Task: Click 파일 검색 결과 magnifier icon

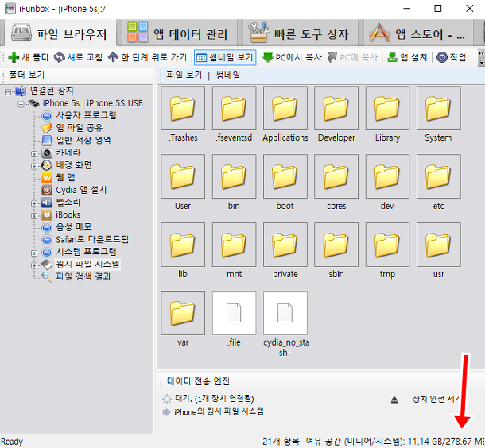Action: [x=47, y=277]
